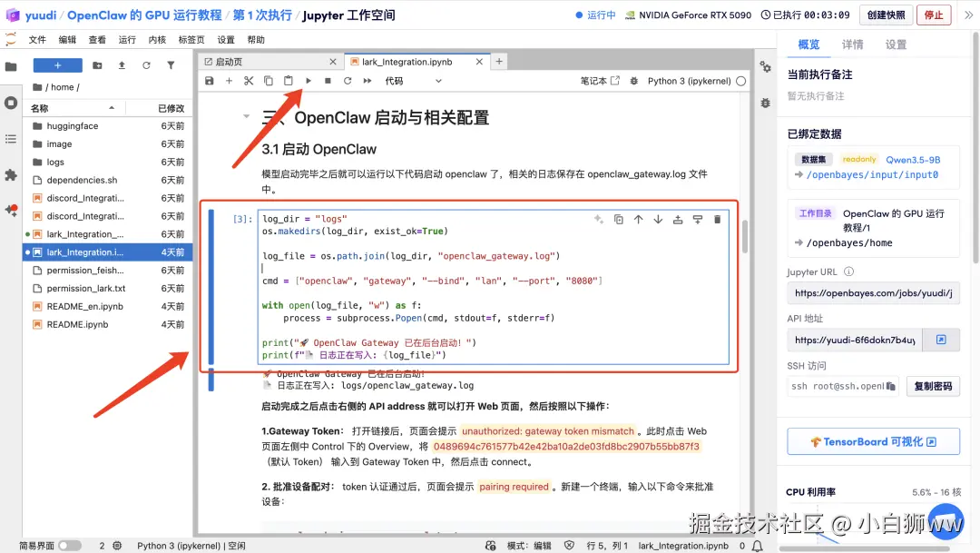The image size is (980, 553).
Task: Sort files by 名称 column header
Action: point(75,108)
